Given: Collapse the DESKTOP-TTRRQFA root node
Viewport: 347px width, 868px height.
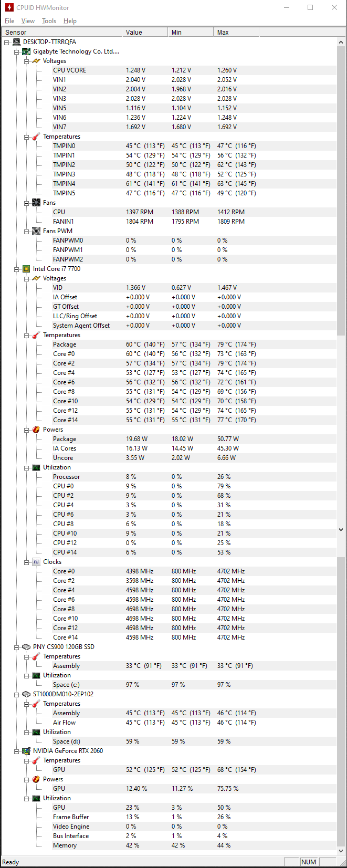Looking at the screenshot, I should tap(7, 42).
